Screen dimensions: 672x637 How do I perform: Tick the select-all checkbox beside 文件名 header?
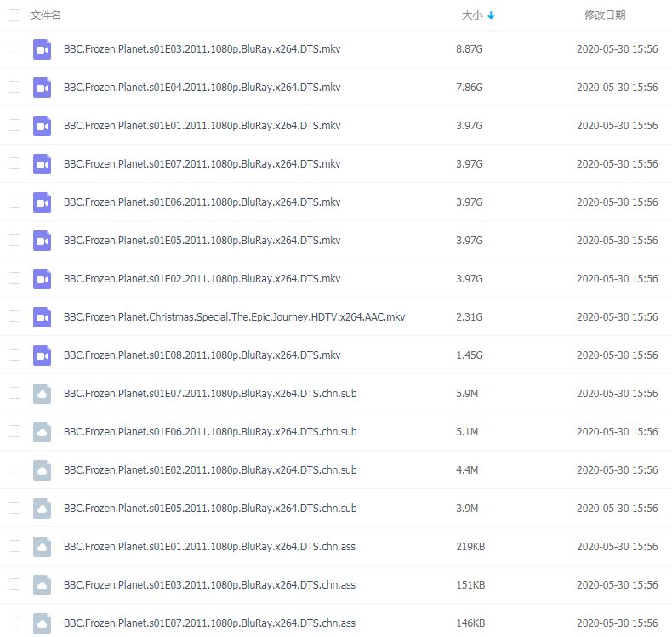pos(14,15)
